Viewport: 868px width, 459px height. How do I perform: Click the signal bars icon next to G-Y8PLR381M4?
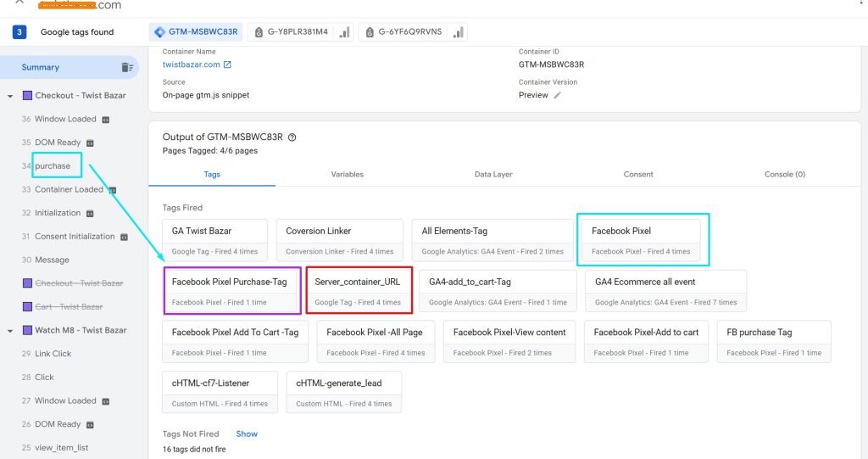(344, 32)
